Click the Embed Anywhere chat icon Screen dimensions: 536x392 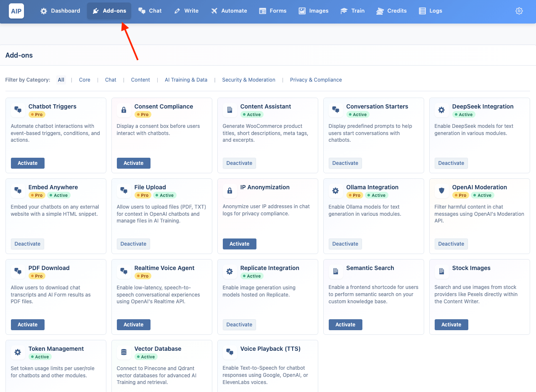18,191
